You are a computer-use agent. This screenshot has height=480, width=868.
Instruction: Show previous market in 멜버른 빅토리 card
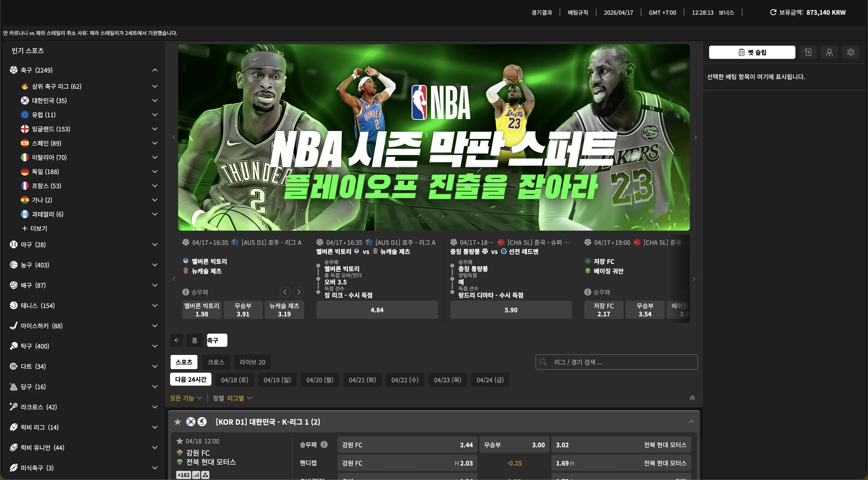[x=285, y=292]
